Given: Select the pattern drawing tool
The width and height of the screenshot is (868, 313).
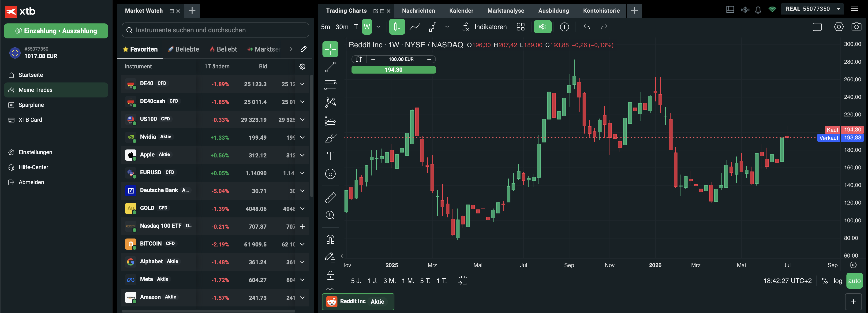Looking at the screenshot, I should tap(330, 102).
